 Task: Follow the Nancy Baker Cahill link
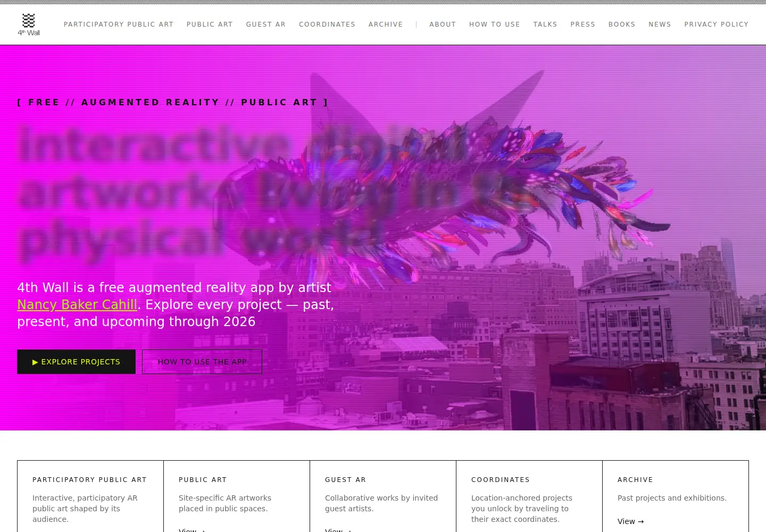click(x=77, y=305)
